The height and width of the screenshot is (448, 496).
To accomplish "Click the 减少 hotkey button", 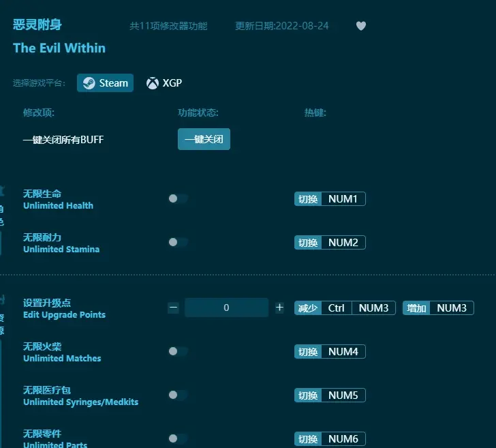I will click(x=308, y=308).
